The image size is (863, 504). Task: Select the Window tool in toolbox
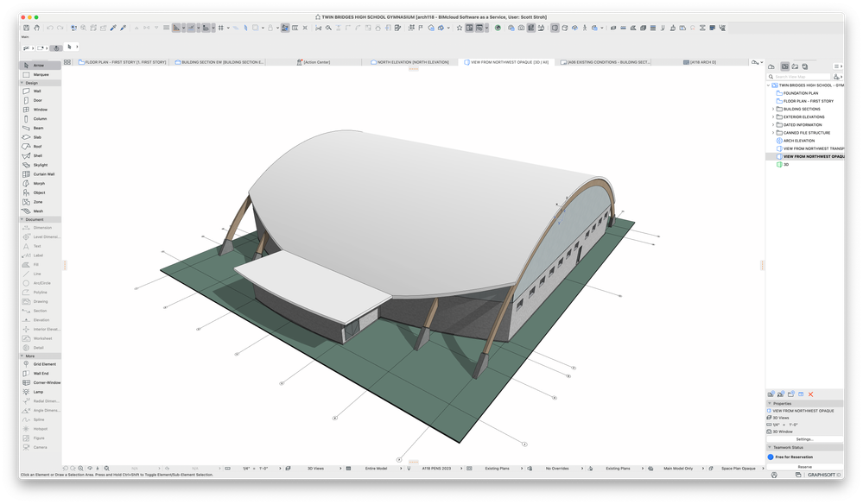[41, 110]
